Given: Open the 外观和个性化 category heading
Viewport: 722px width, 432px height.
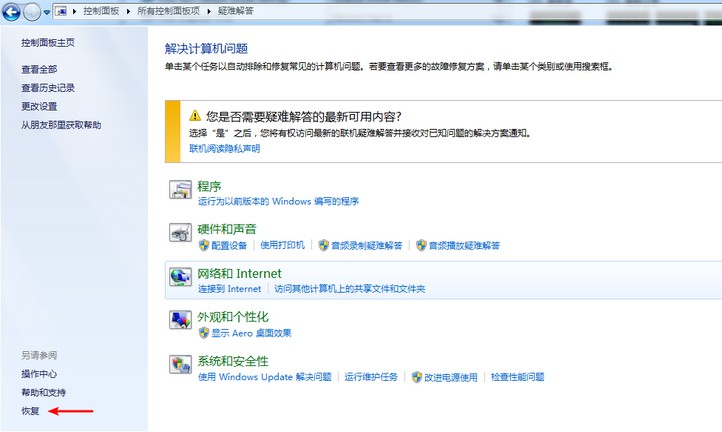Looking at the screenshot, I should (x=233, y=317).
